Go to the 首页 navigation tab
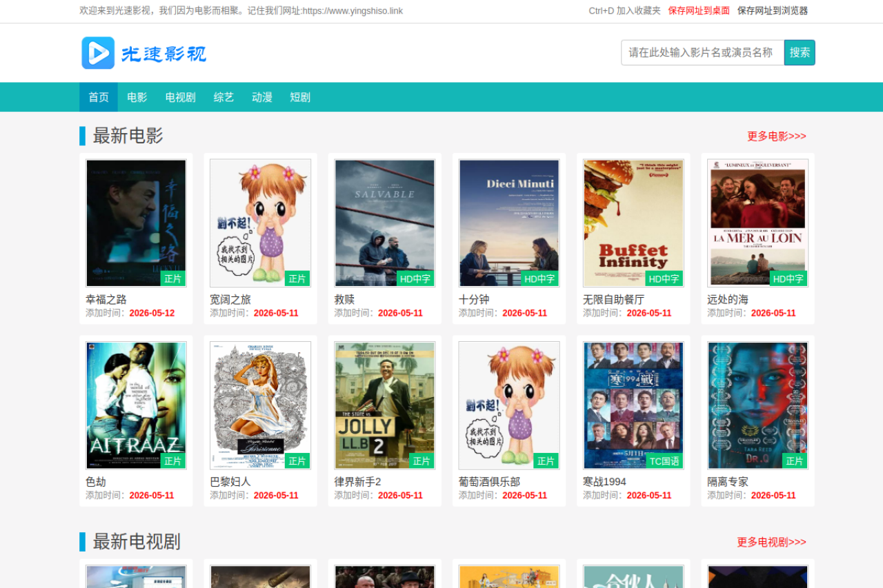883x588 pixels. (x=99, y=97)
